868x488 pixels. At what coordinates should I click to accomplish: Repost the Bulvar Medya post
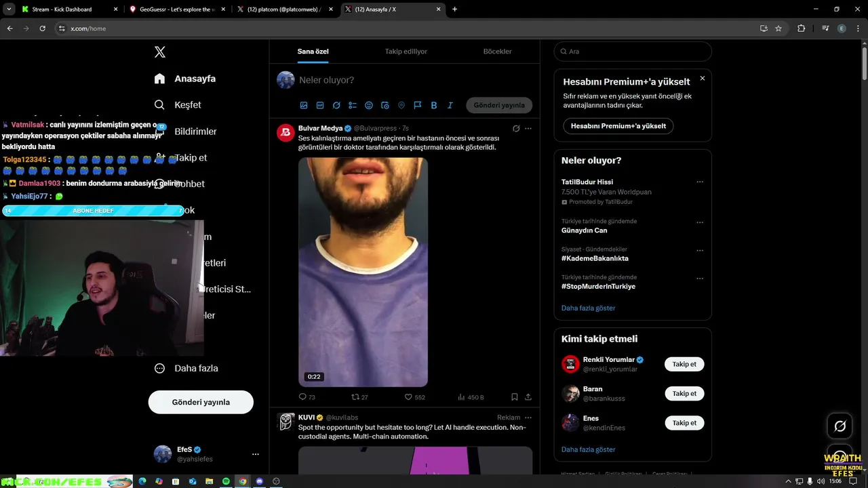[x=359, y=397]
